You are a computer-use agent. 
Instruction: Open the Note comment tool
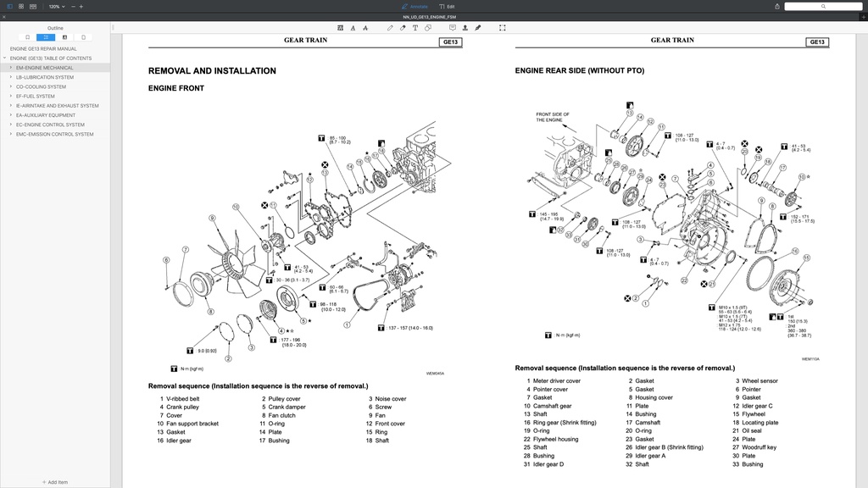pyautogui.click(x=453, y=27)
